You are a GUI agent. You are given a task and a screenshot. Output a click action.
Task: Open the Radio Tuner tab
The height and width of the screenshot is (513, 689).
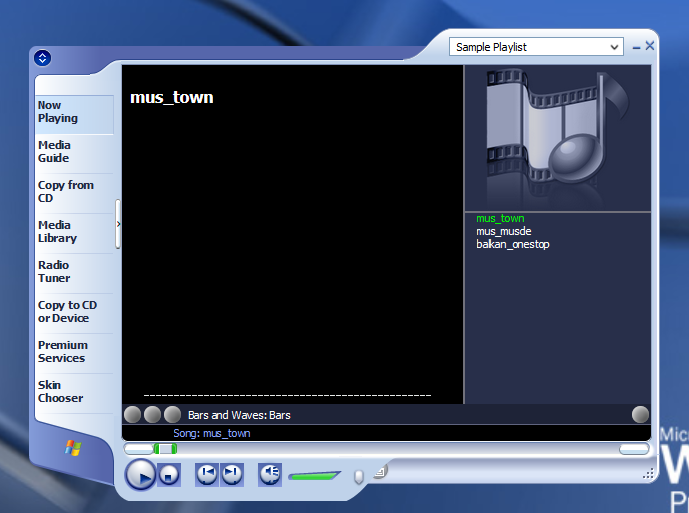tap(54, 272)
